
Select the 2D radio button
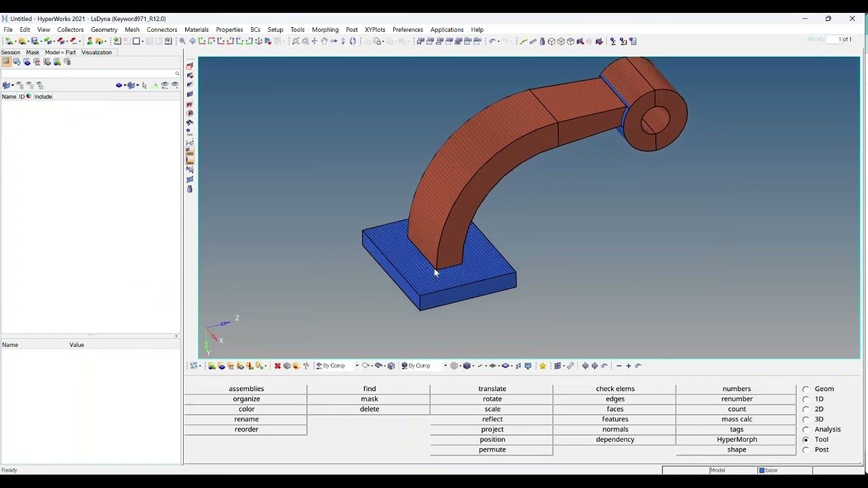pyautogui.click(x=806, y=409)
